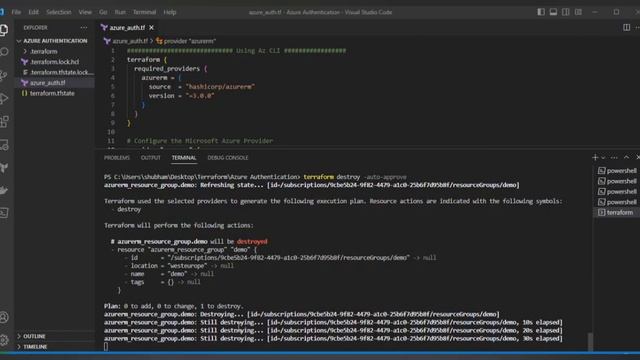Open the Azure extension view icon
The image size is (640, 360).
pyautogui.click(x=4, y=213)
